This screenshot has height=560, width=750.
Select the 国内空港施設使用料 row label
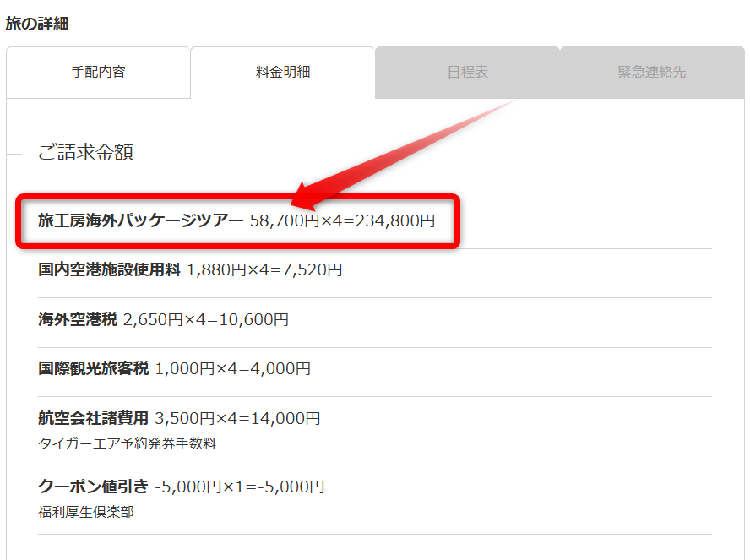point(109,270)
